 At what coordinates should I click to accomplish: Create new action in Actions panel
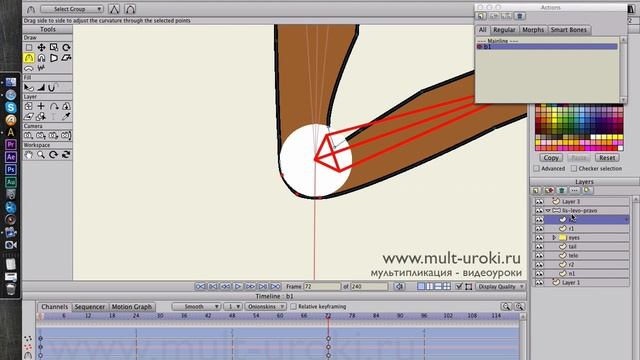pos(482,16)
